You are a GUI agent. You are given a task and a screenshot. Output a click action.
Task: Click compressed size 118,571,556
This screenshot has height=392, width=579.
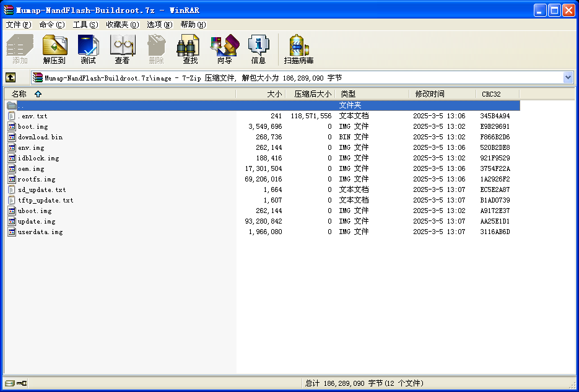311,116
